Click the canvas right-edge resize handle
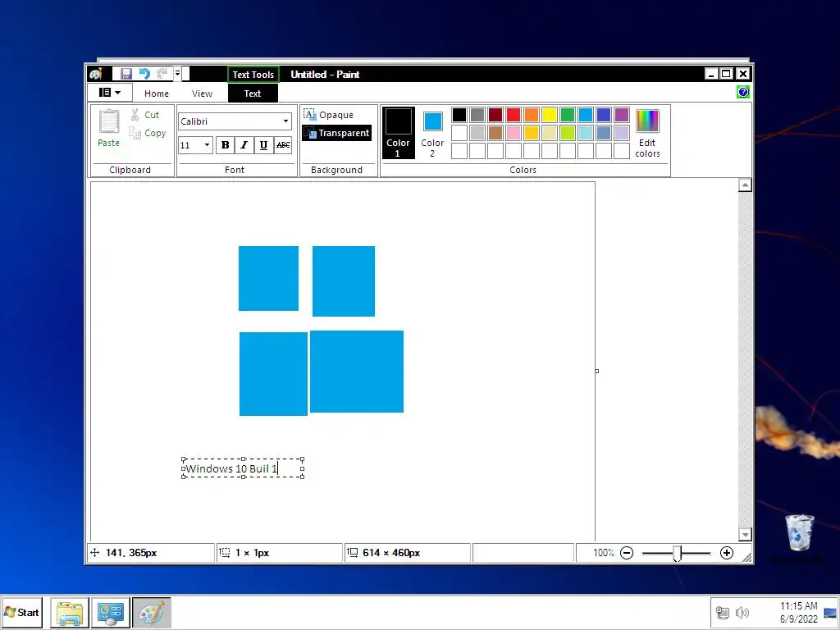840x630 pixels. (x=597, y=371)
